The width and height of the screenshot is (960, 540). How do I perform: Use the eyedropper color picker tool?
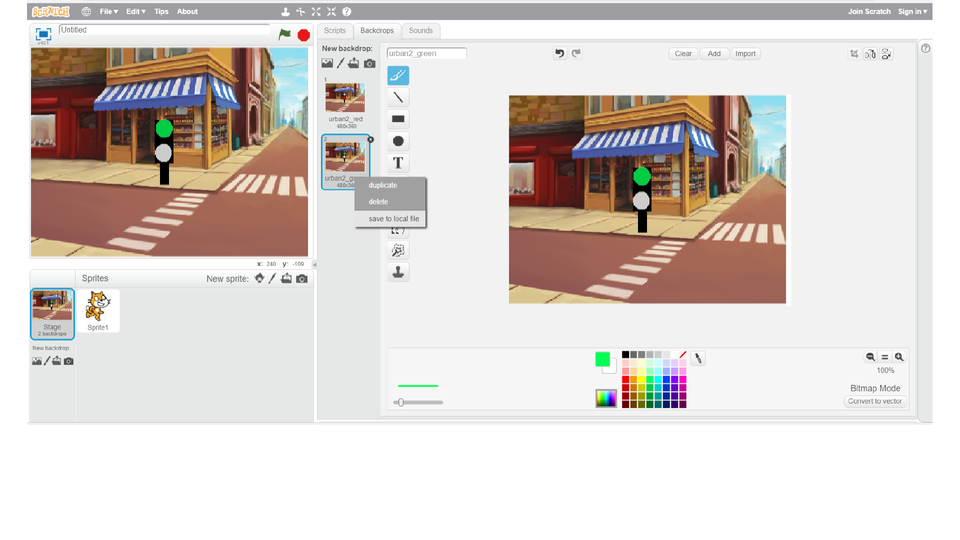(698, 358)
